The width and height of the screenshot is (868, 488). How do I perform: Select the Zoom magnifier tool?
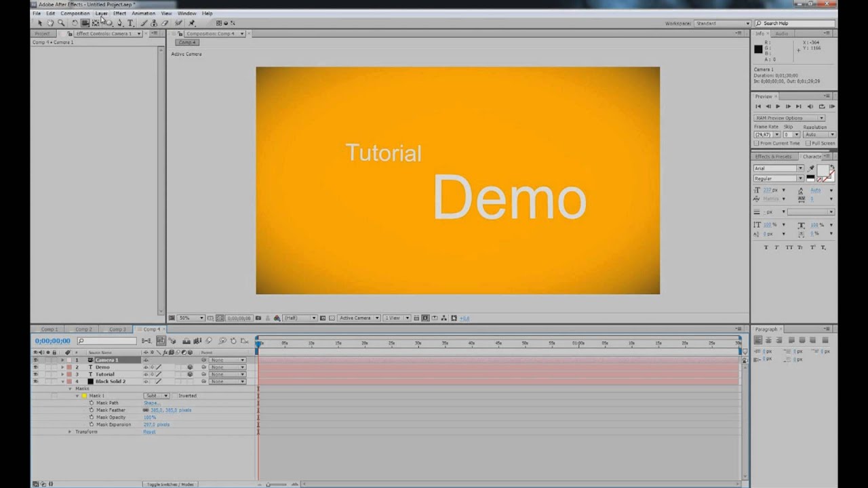point(61,23)
